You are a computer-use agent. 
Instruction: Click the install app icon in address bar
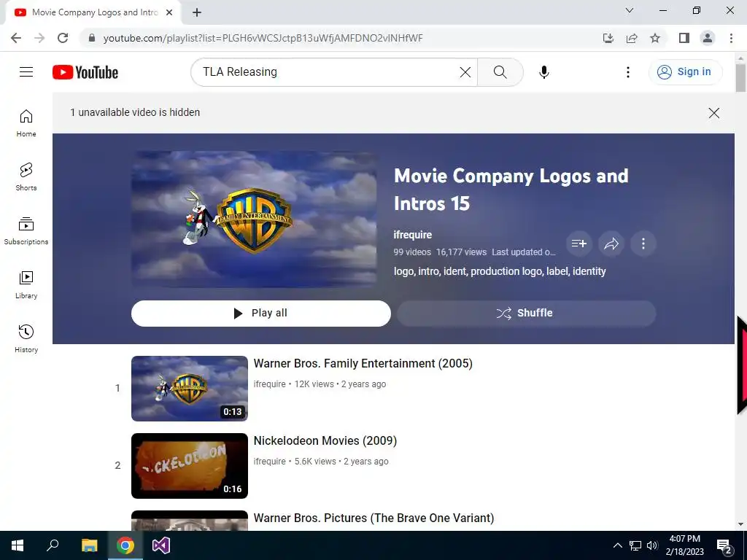coord(608,38)
